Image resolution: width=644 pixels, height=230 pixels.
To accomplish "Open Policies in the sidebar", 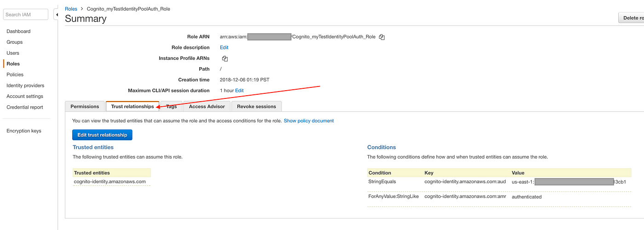I will (x=15, y=75).
